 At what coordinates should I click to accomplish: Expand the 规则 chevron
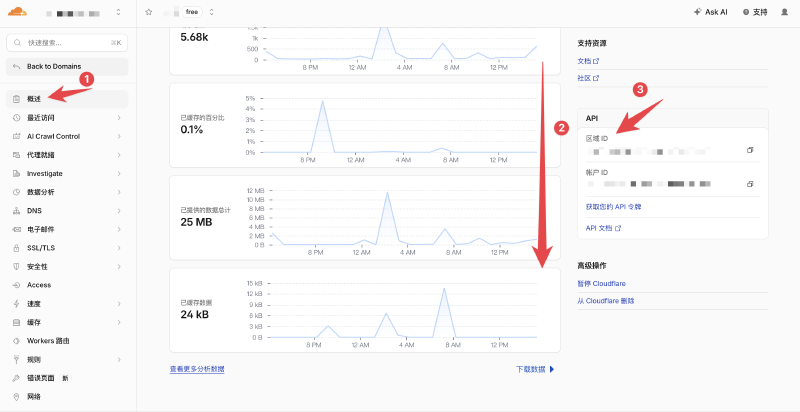[x=119, y=359]
